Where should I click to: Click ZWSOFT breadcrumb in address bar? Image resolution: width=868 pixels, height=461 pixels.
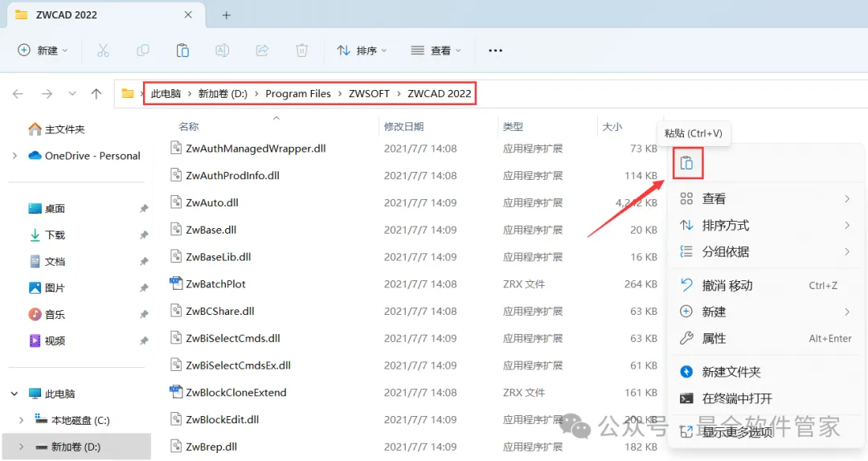point(369,93)
